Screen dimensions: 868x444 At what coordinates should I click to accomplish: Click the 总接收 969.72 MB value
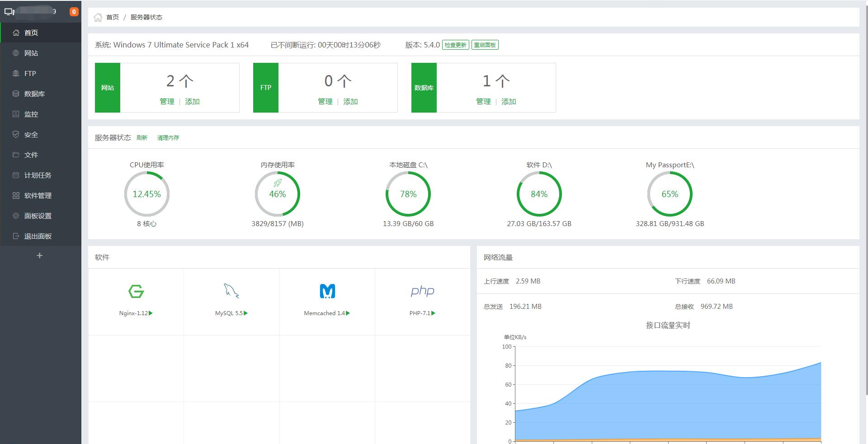tap(717, 307)
